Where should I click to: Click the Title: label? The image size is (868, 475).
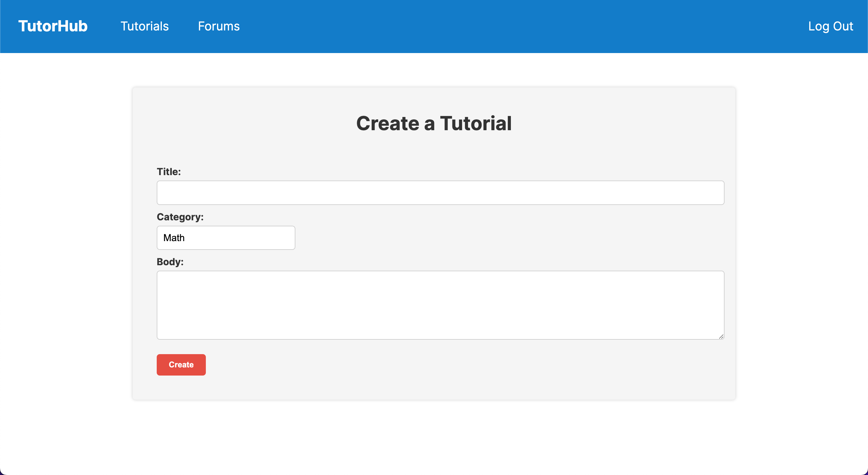pos(169,172)
